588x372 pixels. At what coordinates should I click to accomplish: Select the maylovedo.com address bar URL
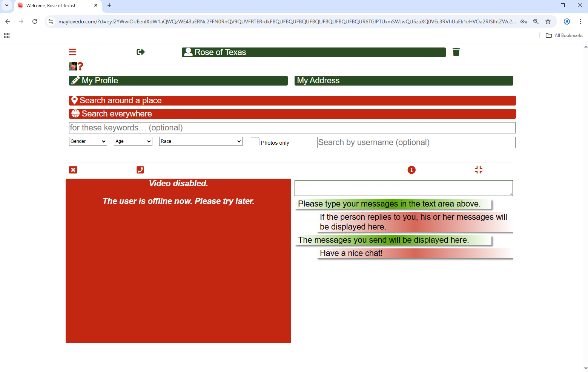click(x=287, y=21)
